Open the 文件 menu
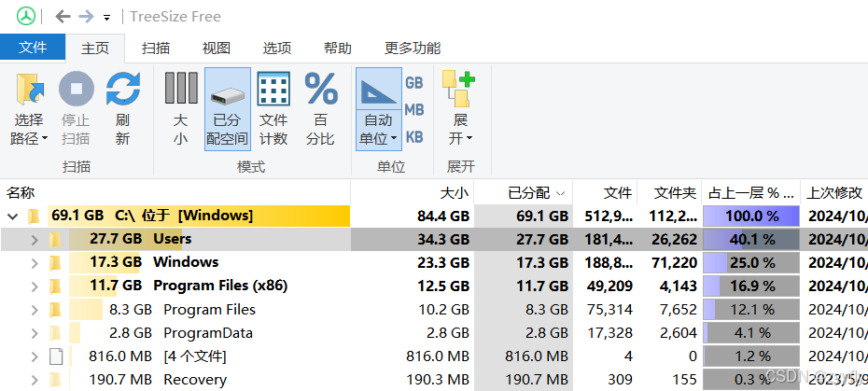This screenshot has width=868, height=391. [x=33, y=48]
